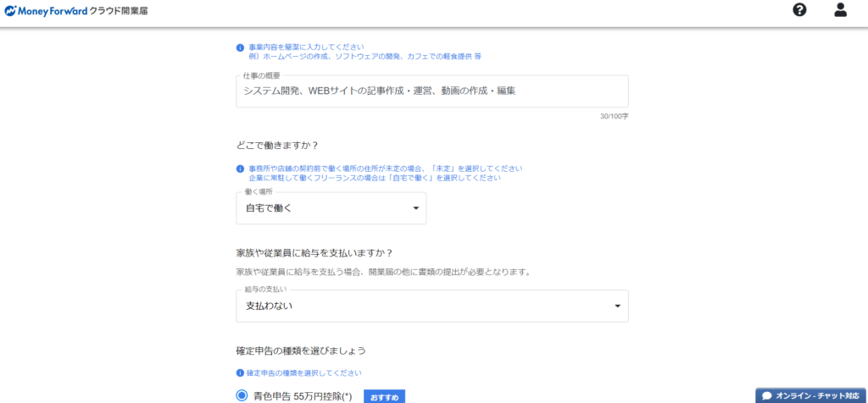868x403 pixels.
Task: Open the オンライン・チャット対応 chat button
Action: 811,395
